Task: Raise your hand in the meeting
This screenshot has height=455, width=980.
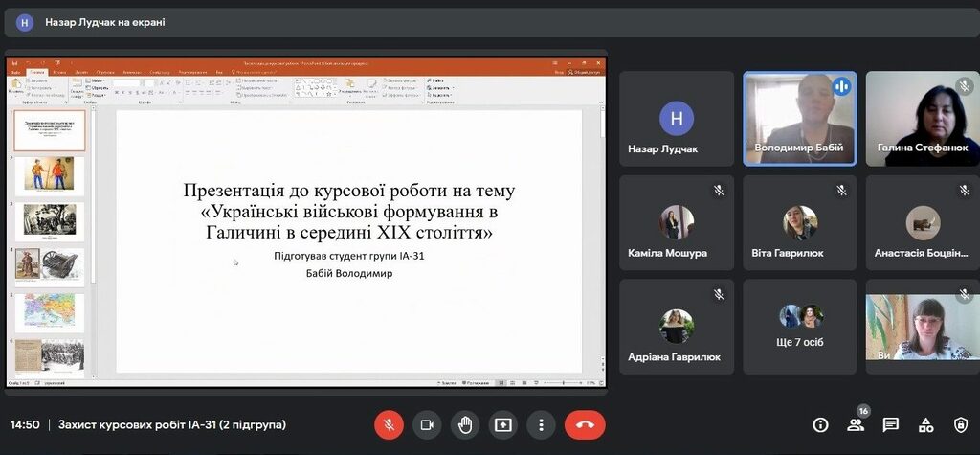Action: coord(465,424)
